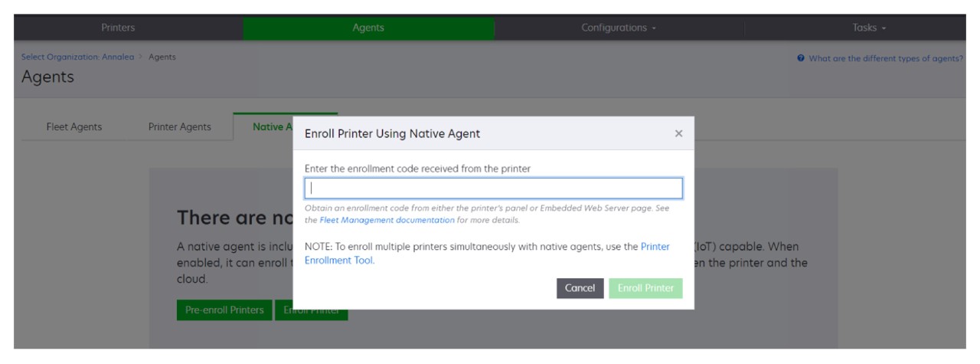Image resolution: width=980 pixels, height=364 pixels.
Task: Close the Enroll Printer dialog with X
Action: coord(678,134)
